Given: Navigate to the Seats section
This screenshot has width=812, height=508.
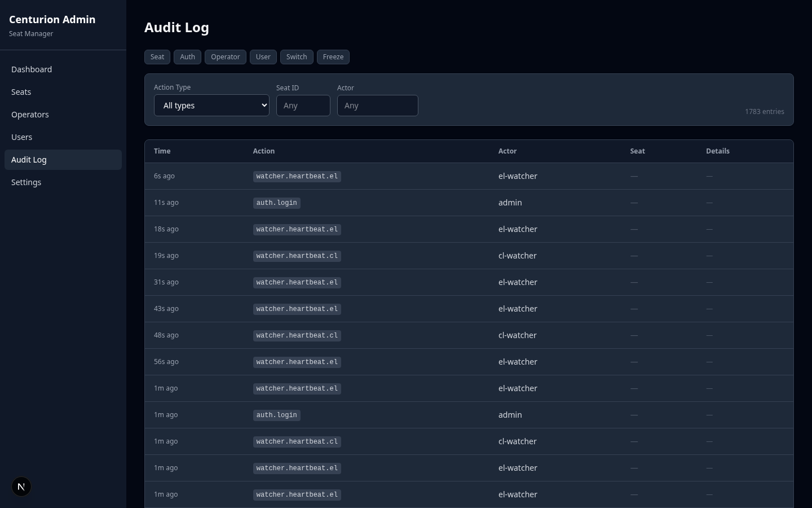Looking at the screenshot, I should point(21,91).
